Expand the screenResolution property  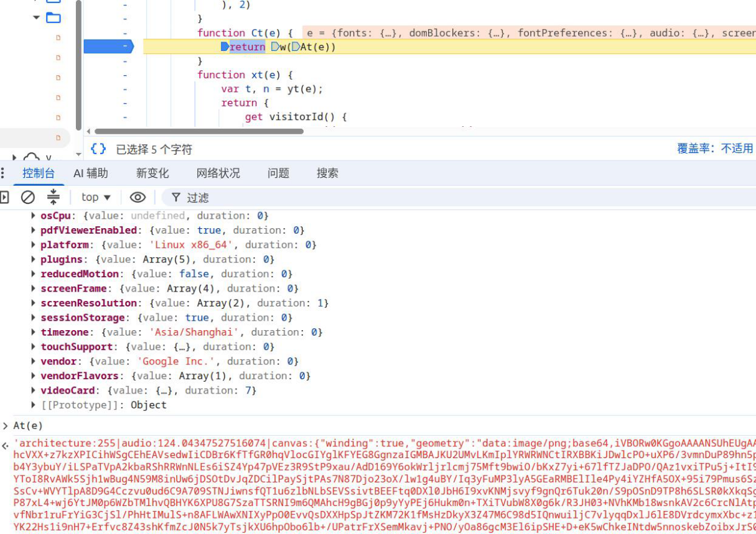(x=33, y=303)
